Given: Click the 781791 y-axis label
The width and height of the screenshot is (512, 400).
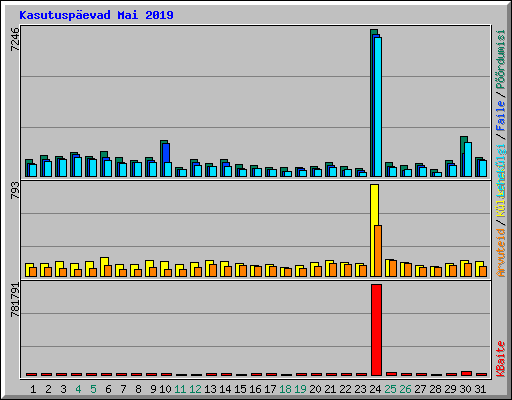Looking at the screenshot, I should [15, 300].
